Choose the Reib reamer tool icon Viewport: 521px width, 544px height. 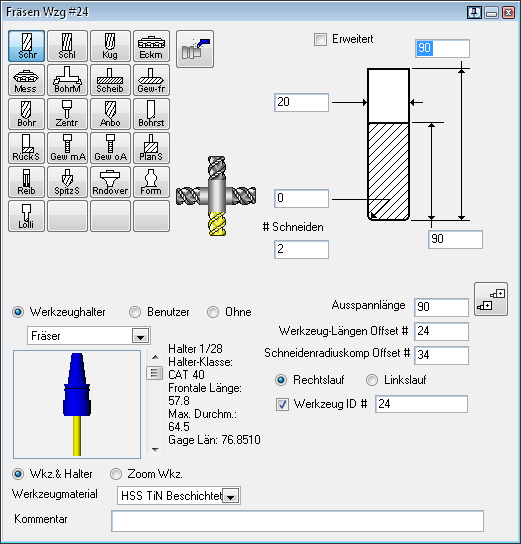pos(26,182)
